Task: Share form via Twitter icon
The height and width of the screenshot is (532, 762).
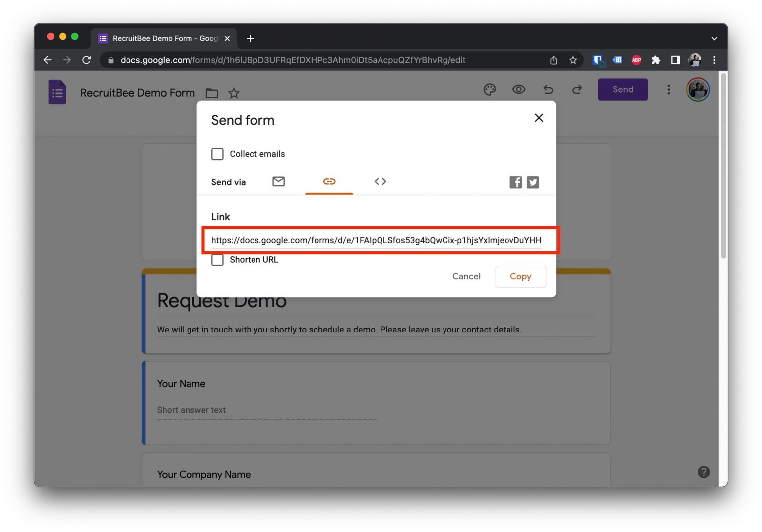Action: [x=533, y=182]
